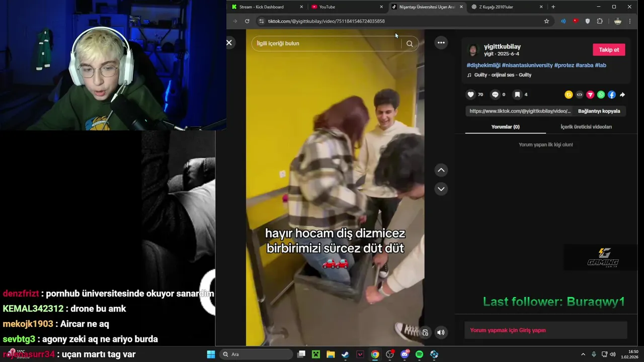Click the system tray microphone icon
Screen dimensions: 644x362
[594, 354]
